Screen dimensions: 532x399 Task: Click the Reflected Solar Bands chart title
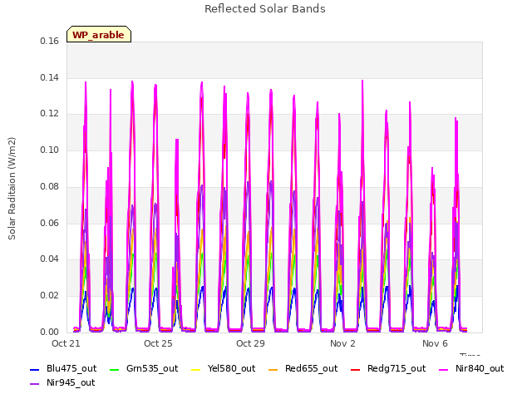click(265, 9)
